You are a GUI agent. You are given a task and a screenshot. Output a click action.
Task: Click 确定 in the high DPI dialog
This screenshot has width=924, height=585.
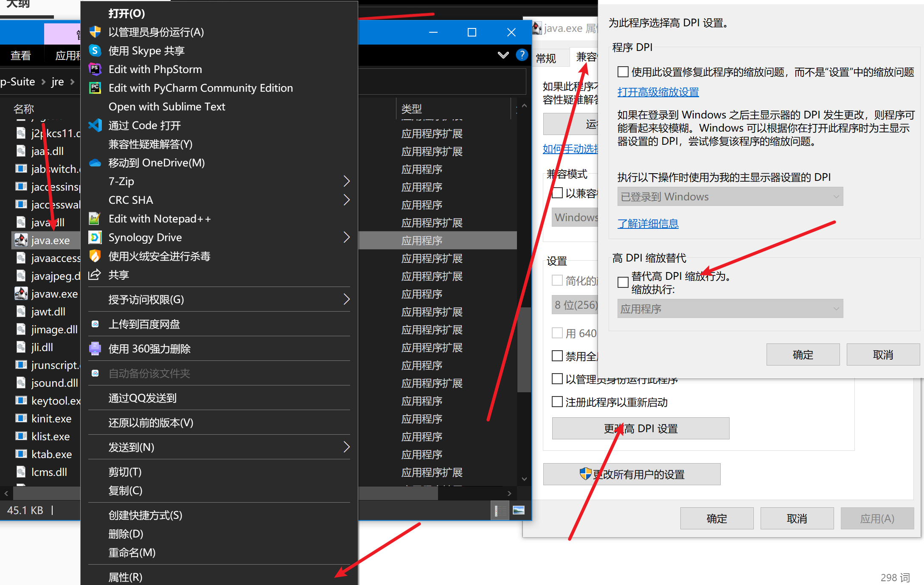(803, 354)
